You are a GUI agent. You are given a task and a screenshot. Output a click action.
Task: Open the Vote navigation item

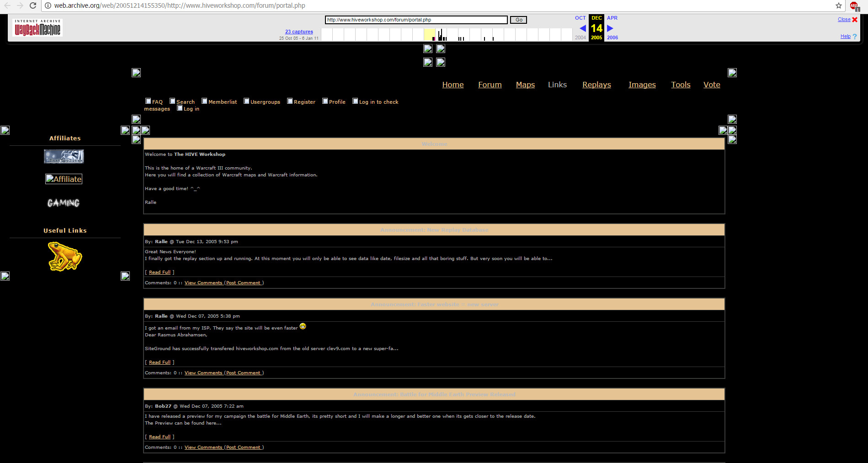pyautogui.click(x=712, y=85)
